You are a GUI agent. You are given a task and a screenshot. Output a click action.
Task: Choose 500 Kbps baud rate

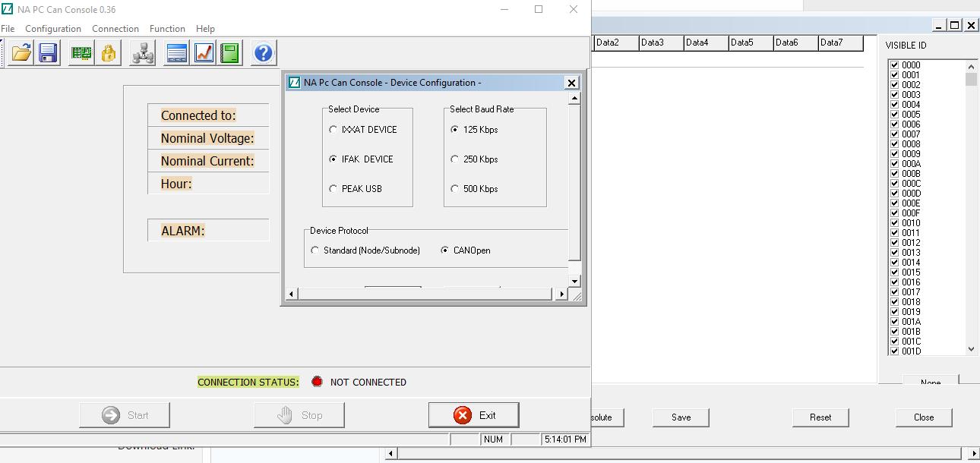click(x=454, y=189)
